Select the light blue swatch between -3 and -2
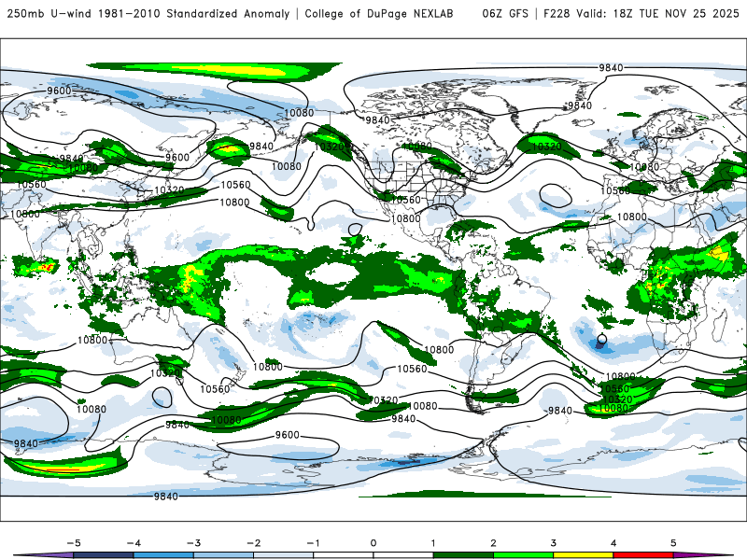747x560 pixels. pos(223,555)
